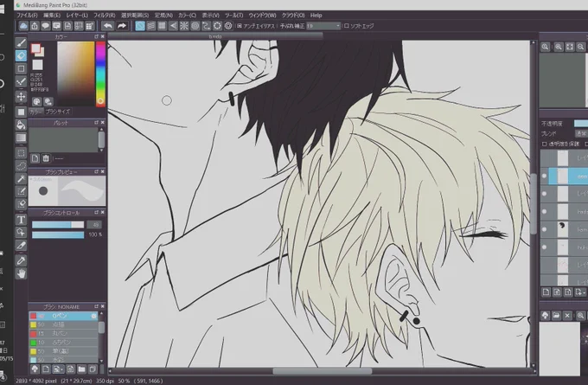Click the Redo arrow in toolbar
The height and width of the screenshot is (385, 588).
122,26
